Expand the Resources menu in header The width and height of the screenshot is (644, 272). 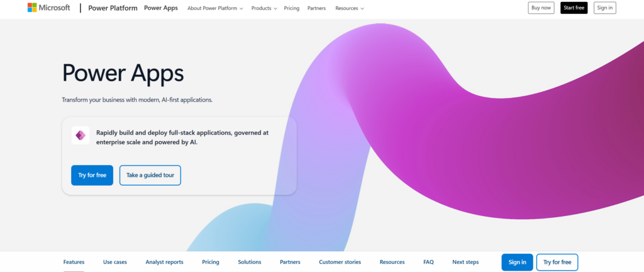349,8
